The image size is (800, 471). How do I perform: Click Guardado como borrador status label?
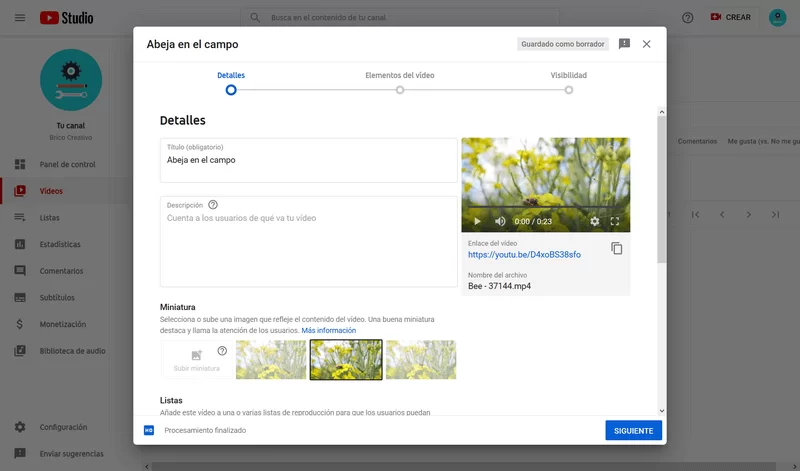pos(563,44)
